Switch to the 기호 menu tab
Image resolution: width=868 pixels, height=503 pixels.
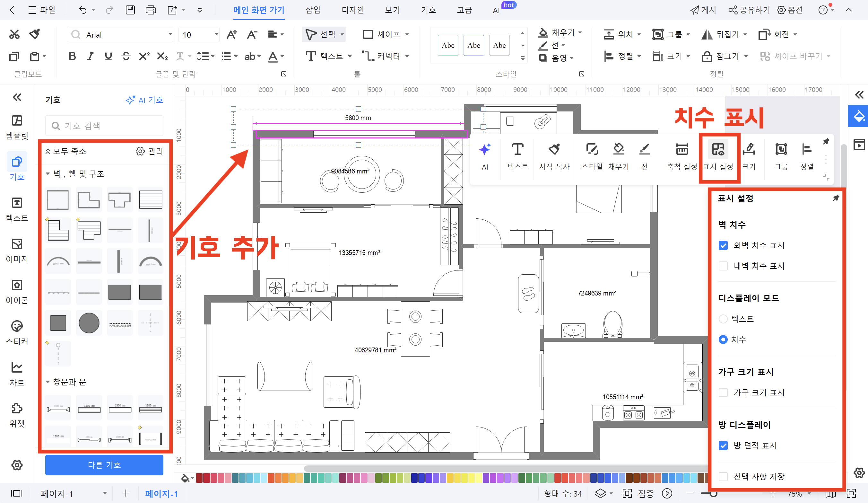click(x=428, y=10)
